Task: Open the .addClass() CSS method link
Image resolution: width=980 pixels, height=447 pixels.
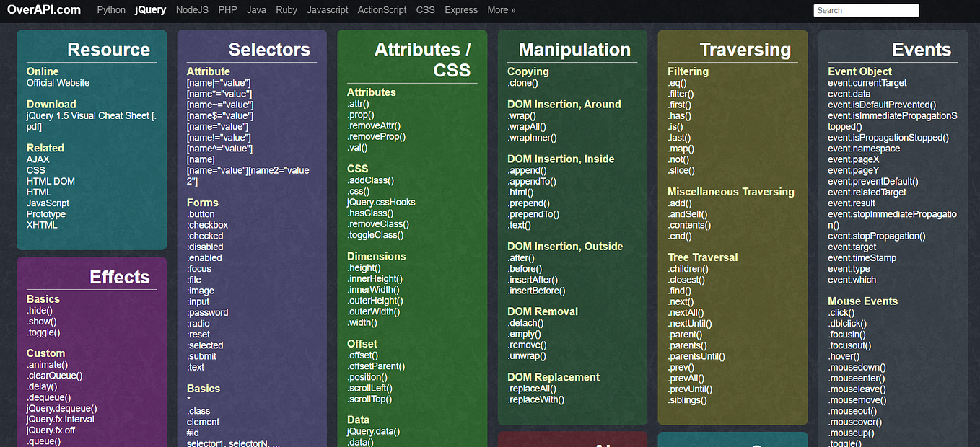Action: (x=370, y=180)
